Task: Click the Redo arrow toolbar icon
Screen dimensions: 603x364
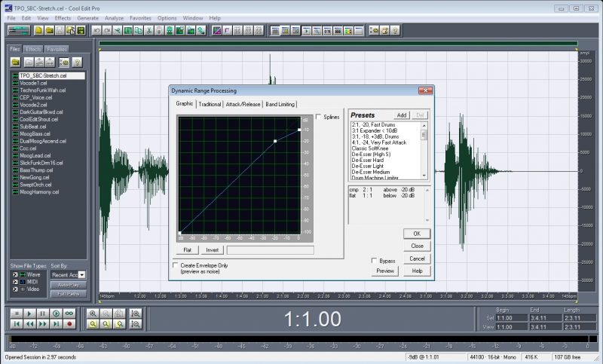Action: [107, 30]
